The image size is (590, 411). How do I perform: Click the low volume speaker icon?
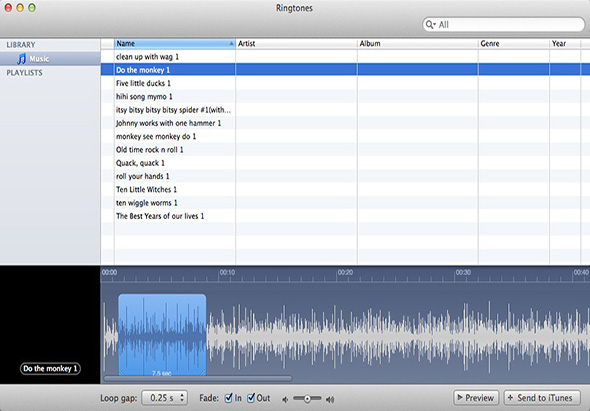(285, 399)
